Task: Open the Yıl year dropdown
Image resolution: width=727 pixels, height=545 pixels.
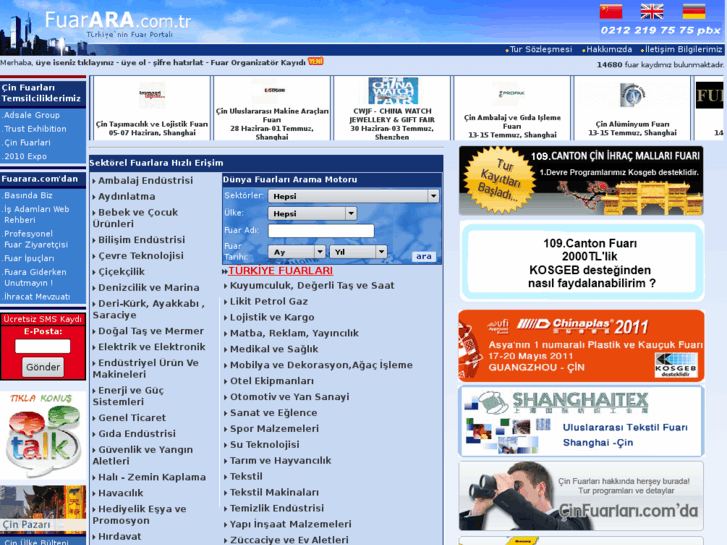Action: [358, 252]
